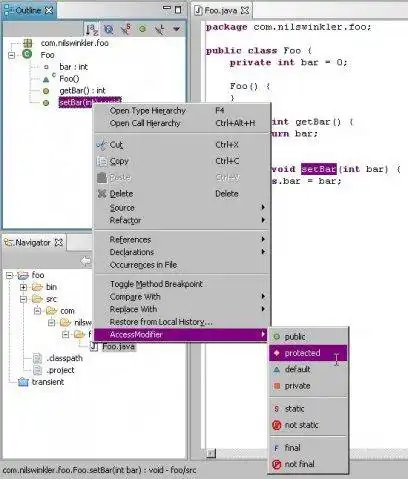Minimize the Outline panel
The image size is (408, 479).
tap(167, 8)
